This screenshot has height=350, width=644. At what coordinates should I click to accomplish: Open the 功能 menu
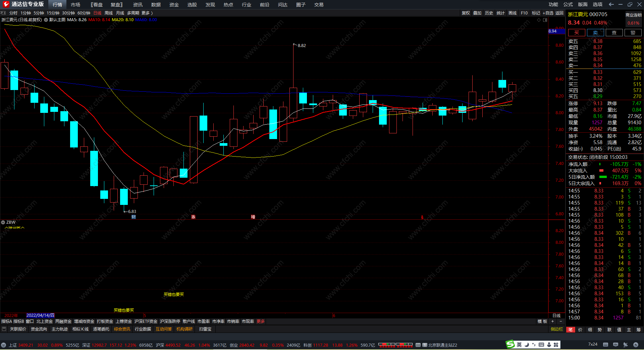pyautogui.click(x=553, y=4)
